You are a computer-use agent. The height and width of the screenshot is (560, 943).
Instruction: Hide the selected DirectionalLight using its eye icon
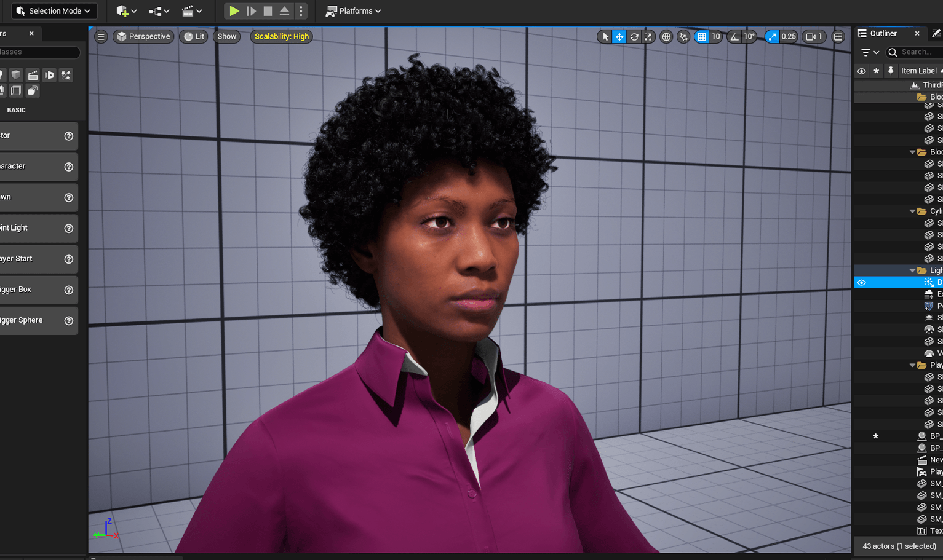[861, 282]
